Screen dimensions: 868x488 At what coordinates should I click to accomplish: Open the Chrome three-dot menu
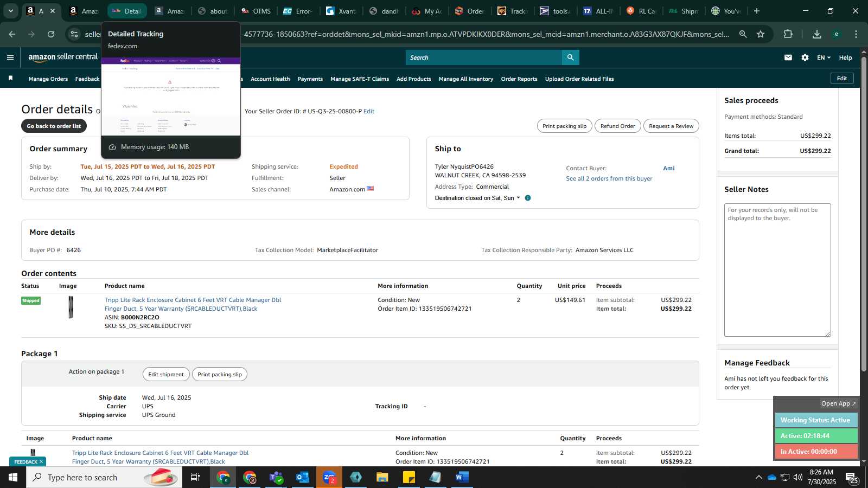(856, 34)
